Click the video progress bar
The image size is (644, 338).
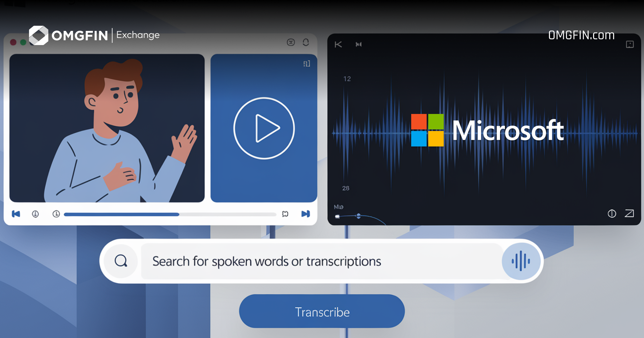pos(170,214)
